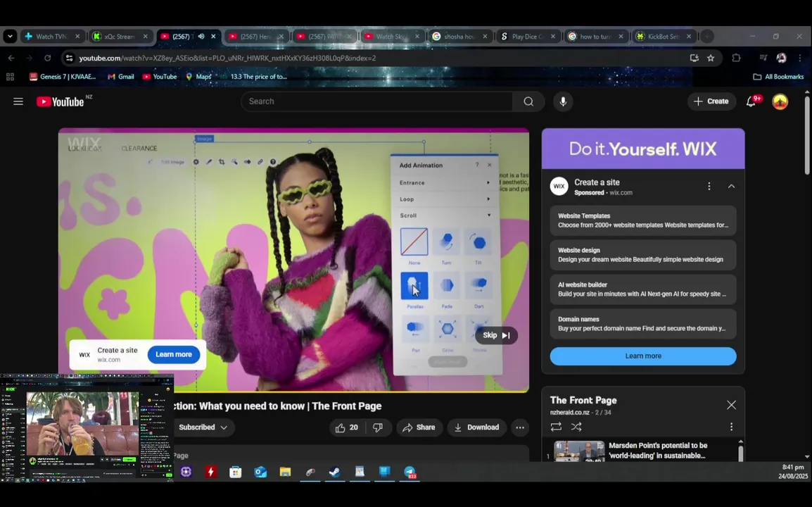This screenshot has width=812, height=507.
Task: Download the video
Action: pos(476,427)
